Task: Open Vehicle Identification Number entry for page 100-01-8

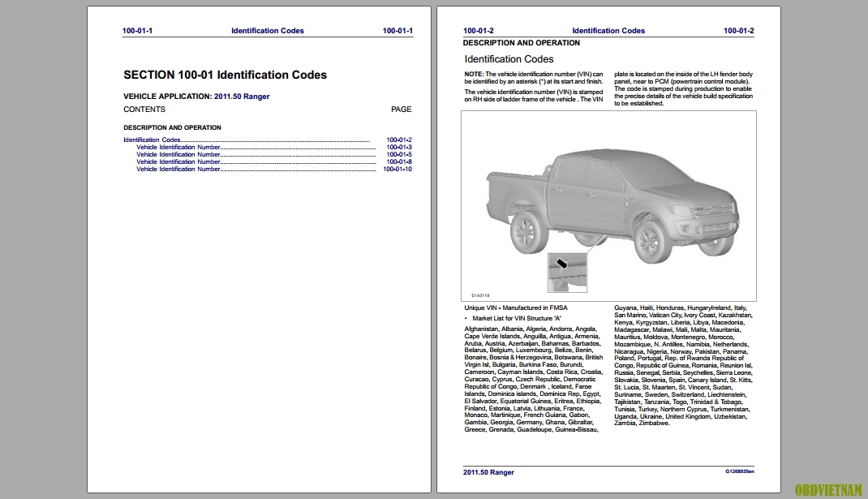Action: [274, 161]
